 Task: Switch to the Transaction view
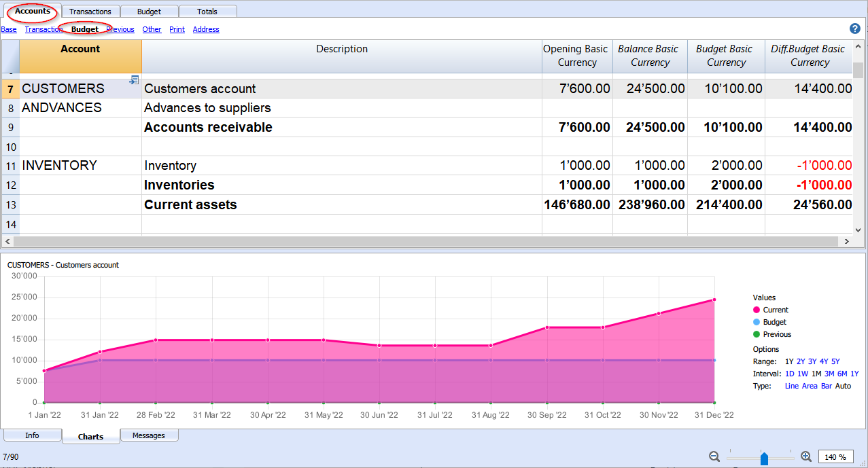44,29
